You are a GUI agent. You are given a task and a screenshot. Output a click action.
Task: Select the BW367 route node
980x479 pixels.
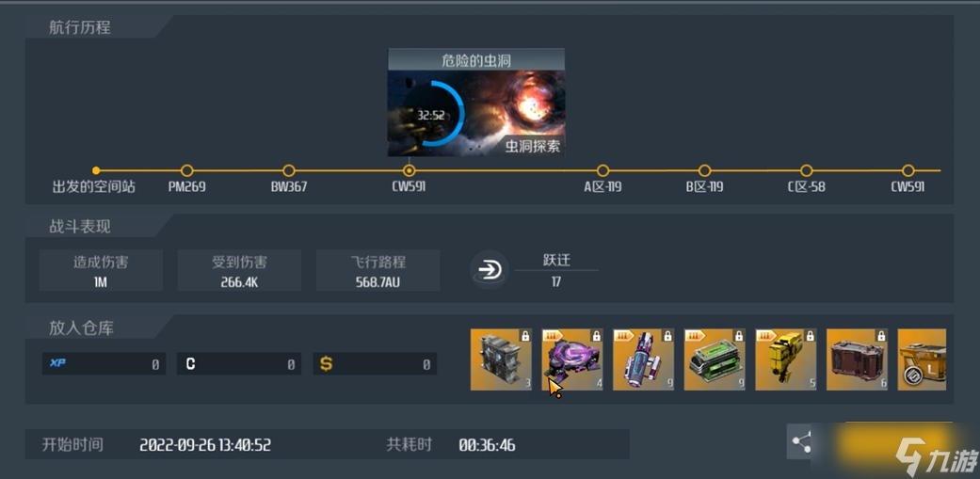click(x=288, y=170)
